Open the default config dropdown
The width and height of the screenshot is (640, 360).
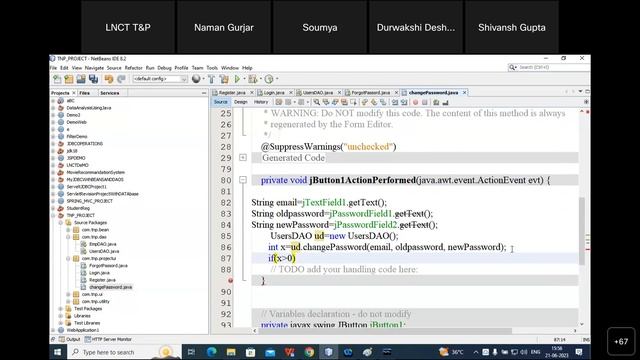tap(160, 79)
